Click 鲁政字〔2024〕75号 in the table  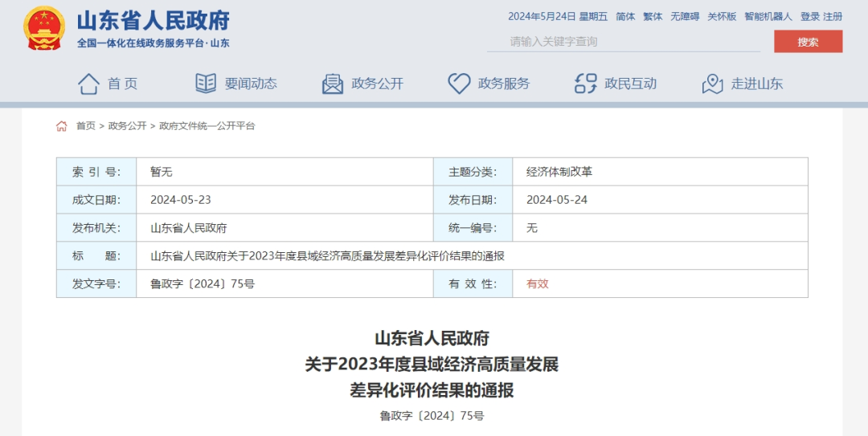(x=202, y=284)
